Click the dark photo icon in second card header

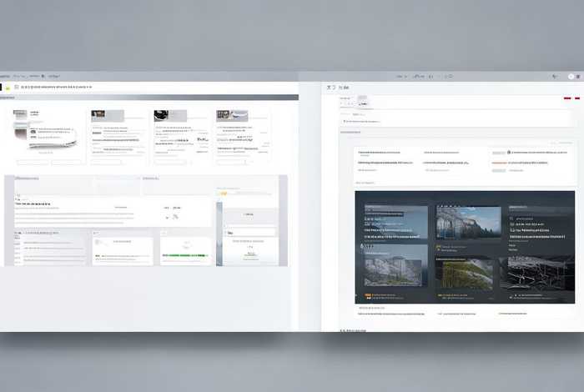click(x=98, y=115)
